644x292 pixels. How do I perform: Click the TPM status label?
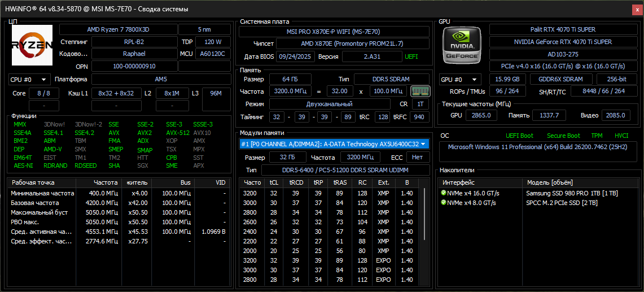click(x=597, y=136)
